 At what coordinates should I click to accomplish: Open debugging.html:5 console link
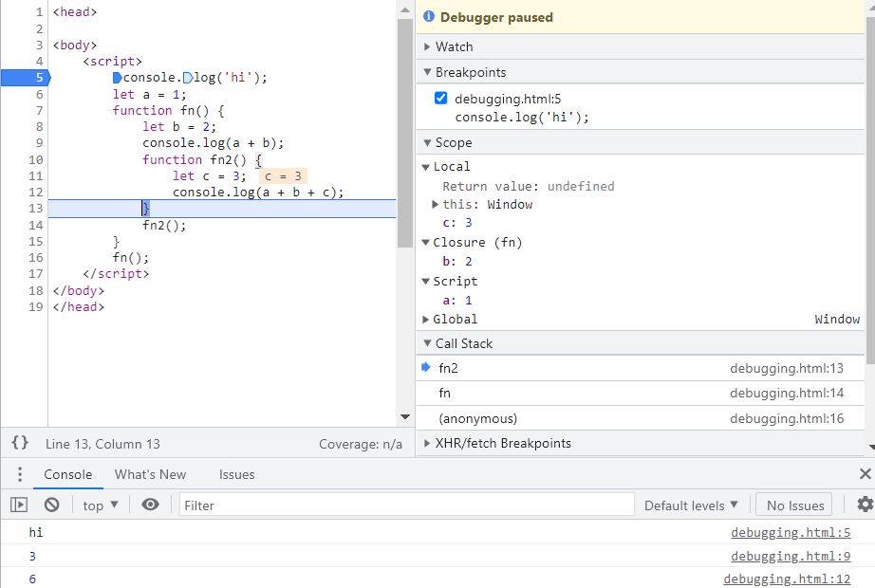(x=791, y=533)
